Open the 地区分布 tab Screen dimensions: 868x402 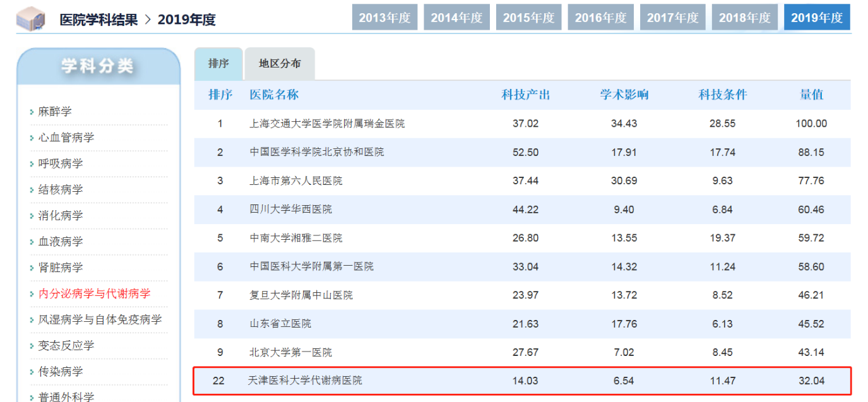pyautogui.click(x=280, y=64)
